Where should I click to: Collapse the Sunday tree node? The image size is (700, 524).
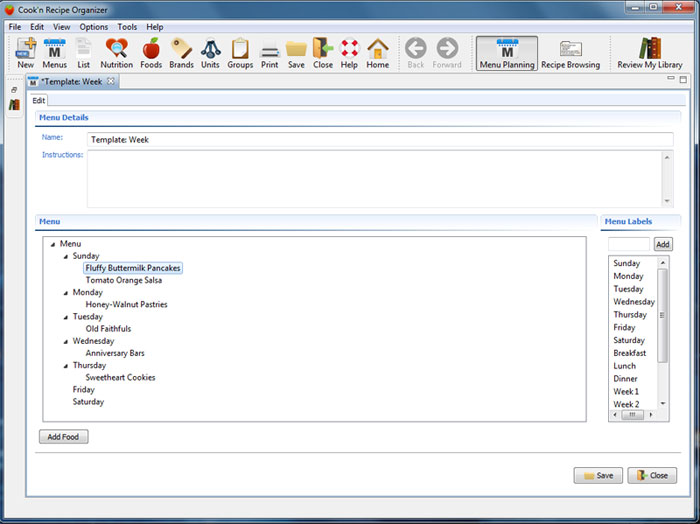66,256
